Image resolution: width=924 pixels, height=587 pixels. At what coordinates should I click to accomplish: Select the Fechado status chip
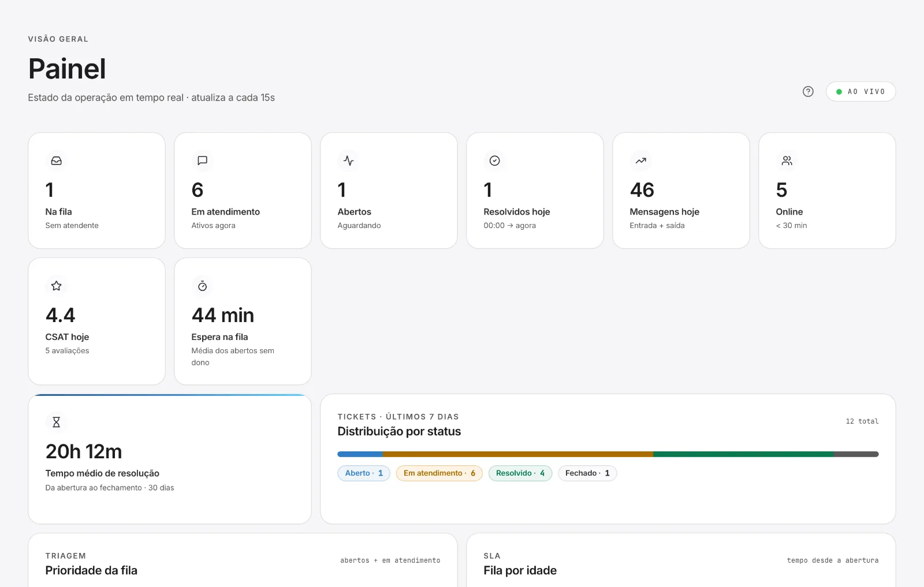(587, 473)
